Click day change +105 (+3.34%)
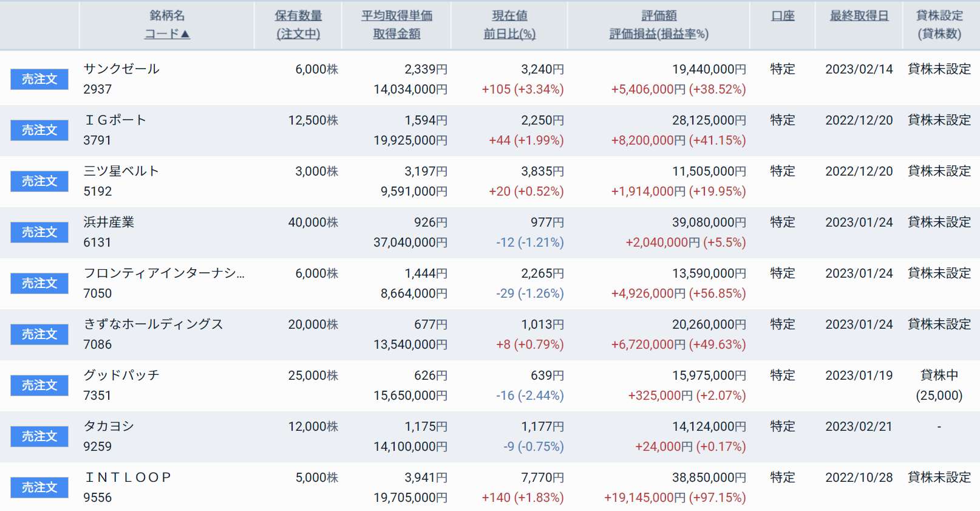This screenshot has width=980, height=511. coord(523,89)
